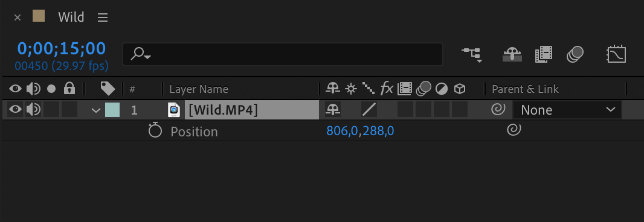The height and width of the screenshot is (222, 644).
Task: Click the Position property pick whip spiral
Action: click(x=514, y=130)
